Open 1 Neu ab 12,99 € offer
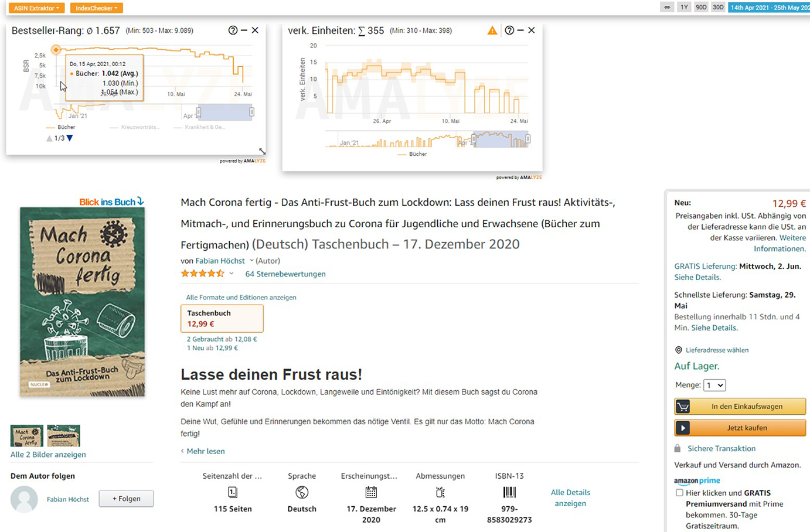The width and height of the screenshot is (810, 532). [212, 348]
